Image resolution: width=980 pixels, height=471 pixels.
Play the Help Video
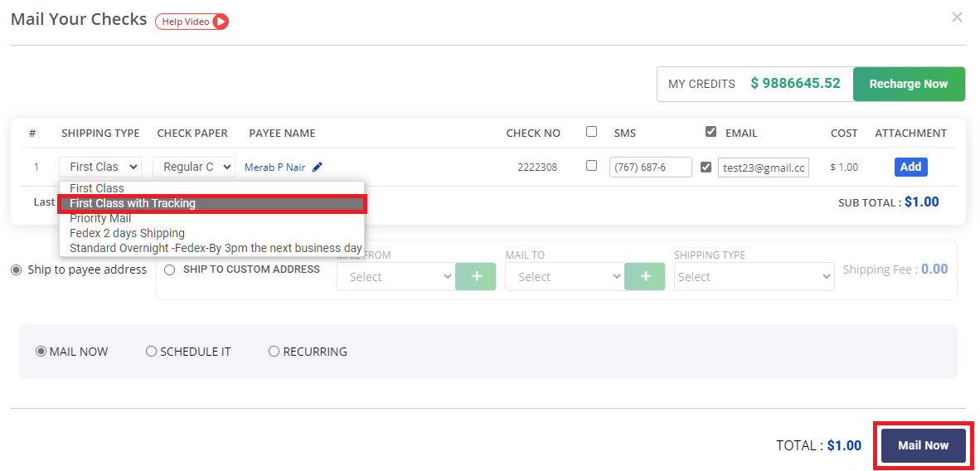pyautogui.click(x=192, y=22)
